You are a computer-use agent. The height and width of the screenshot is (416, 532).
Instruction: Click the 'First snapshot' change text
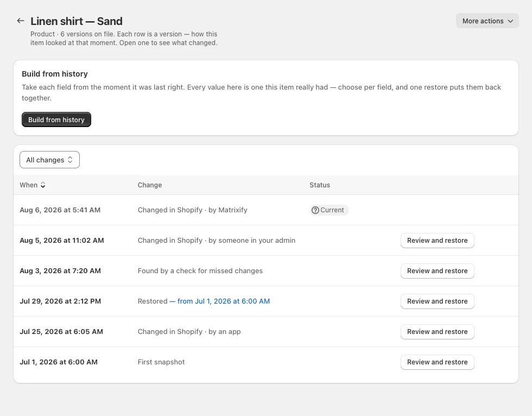click(x=161, y=362)
